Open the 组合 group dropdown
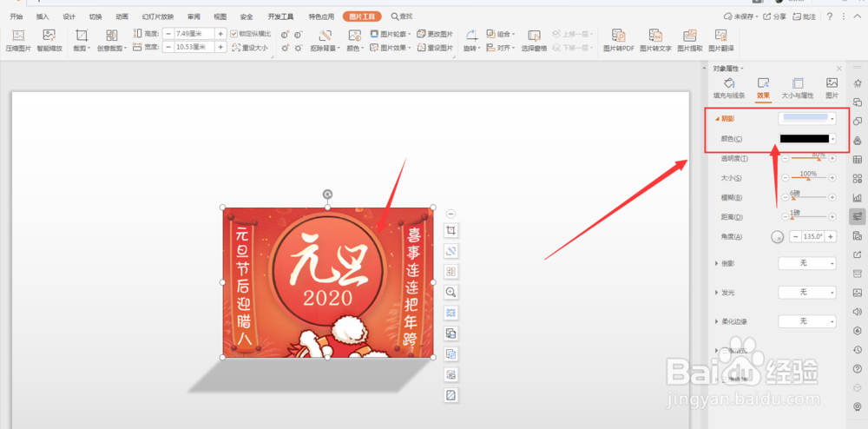Screen dimensions: 868x429 [501, 34]
